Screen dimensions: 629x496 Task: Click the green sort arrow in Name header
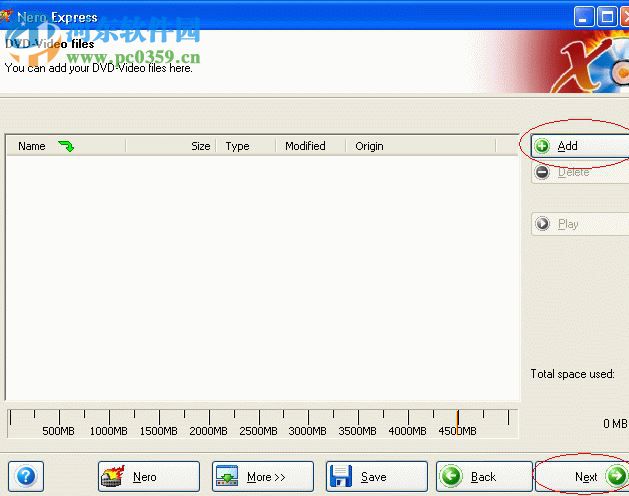click(x=66, y=146)
